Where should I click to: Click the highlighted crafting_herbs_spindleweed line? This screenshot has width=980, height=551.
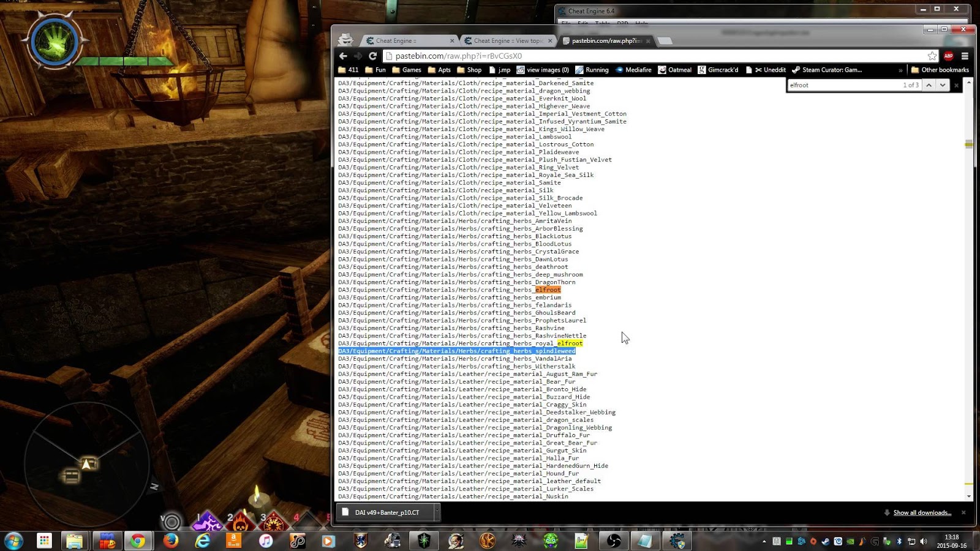tap(457, 351)
